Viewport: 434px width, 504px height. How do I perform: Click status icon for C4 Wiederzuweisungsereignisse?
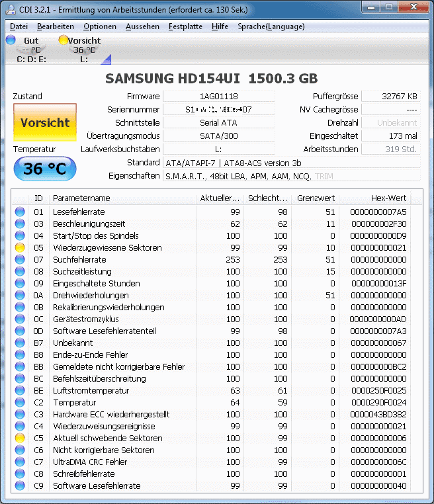point(20,426)
